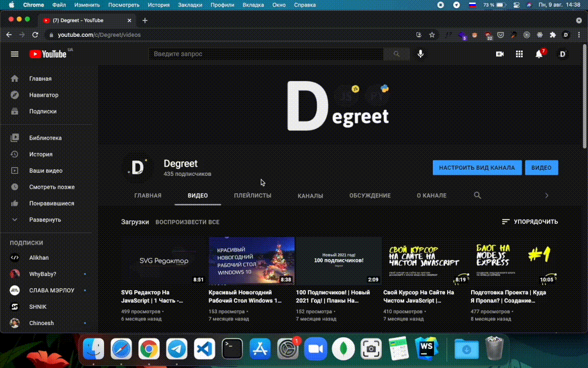Click the channel tabs next arrow
This screenshot has width=588, height=368.
546,195
